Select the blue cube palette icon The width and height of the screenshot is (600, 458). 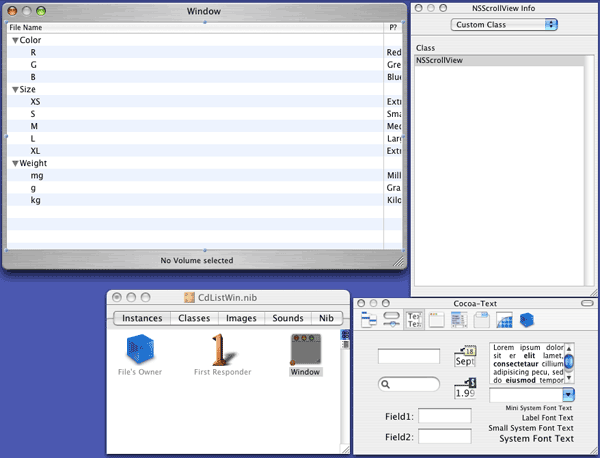[527, 320]
